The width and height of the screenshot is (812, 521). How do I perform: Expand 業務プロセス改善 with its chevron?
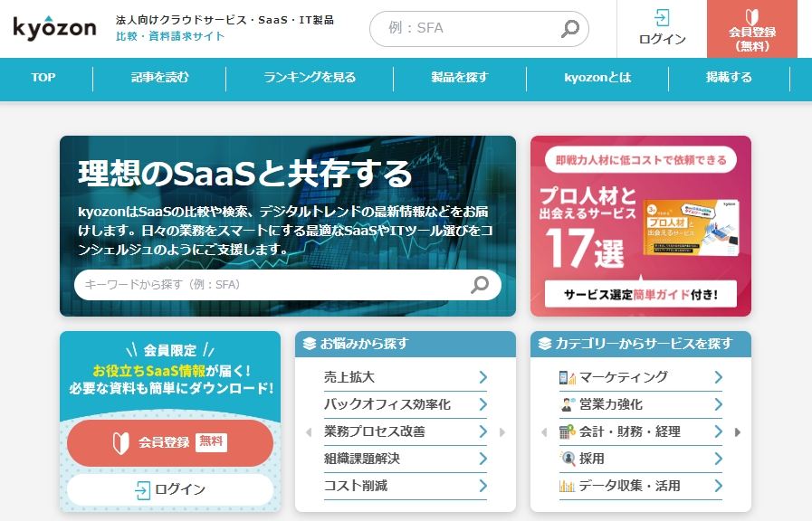pyautogui.click(x=483, y=431)
